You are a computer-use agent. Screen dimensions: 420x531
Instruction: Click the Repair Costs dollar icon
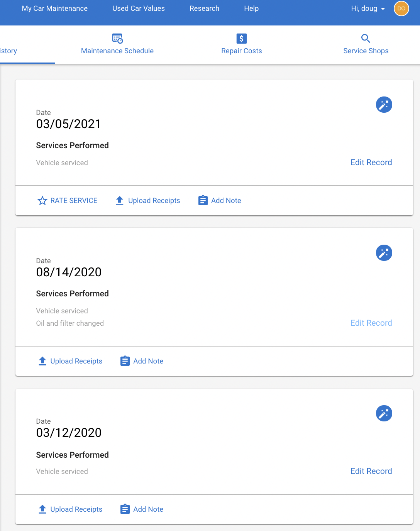click(x=242, y=39)
